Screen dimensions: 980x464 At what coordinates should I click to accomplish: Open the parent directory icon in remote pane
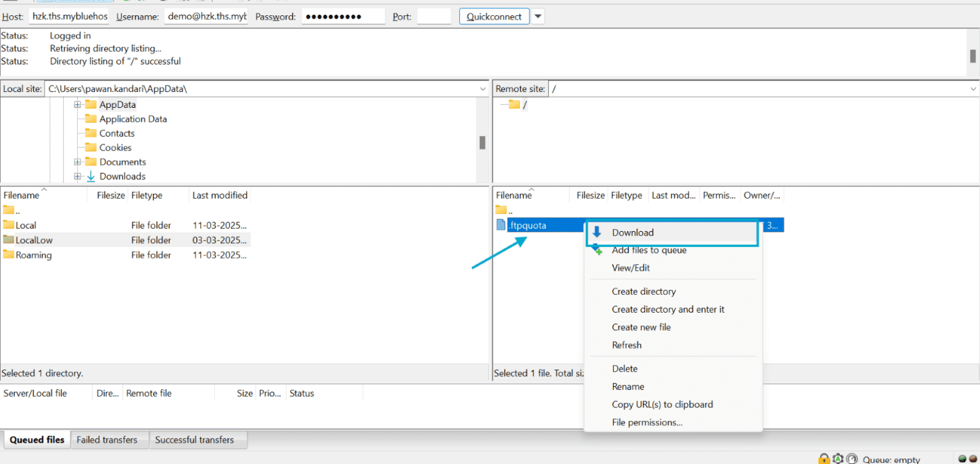click(x=500, y=210)
